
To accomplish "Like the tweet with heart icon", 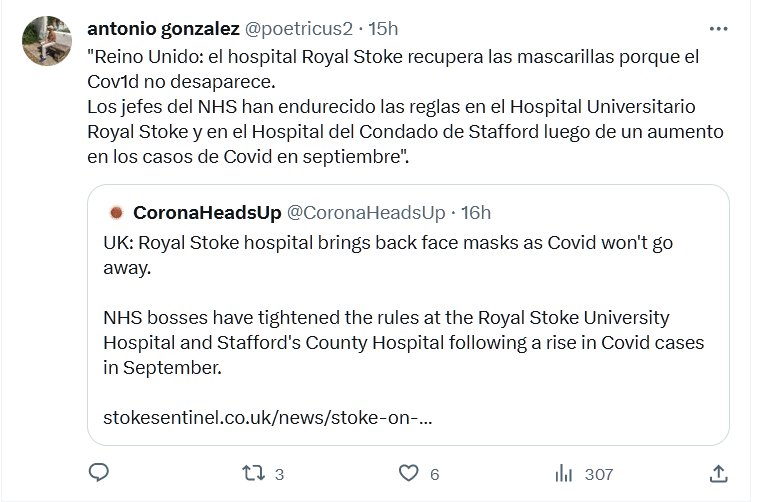I will (408, 472).
